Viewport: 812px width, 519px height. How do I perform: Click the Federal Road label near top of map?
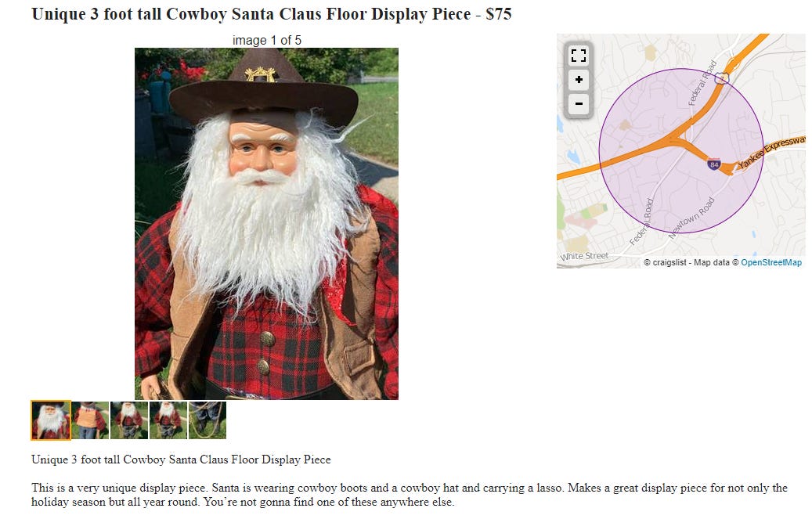click(x=702, y=84)
